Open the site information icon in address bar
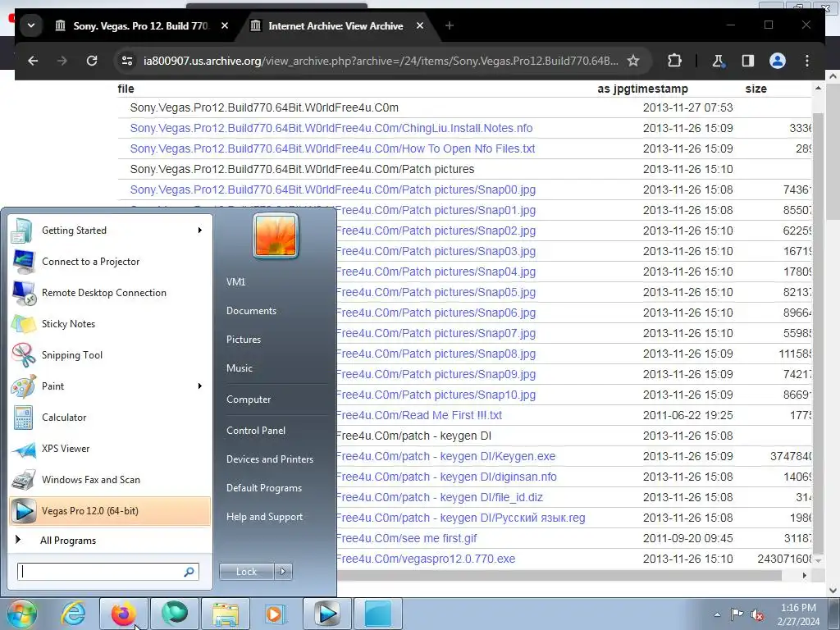Screen dimensions: 840x630 click(x=127, y=61)
